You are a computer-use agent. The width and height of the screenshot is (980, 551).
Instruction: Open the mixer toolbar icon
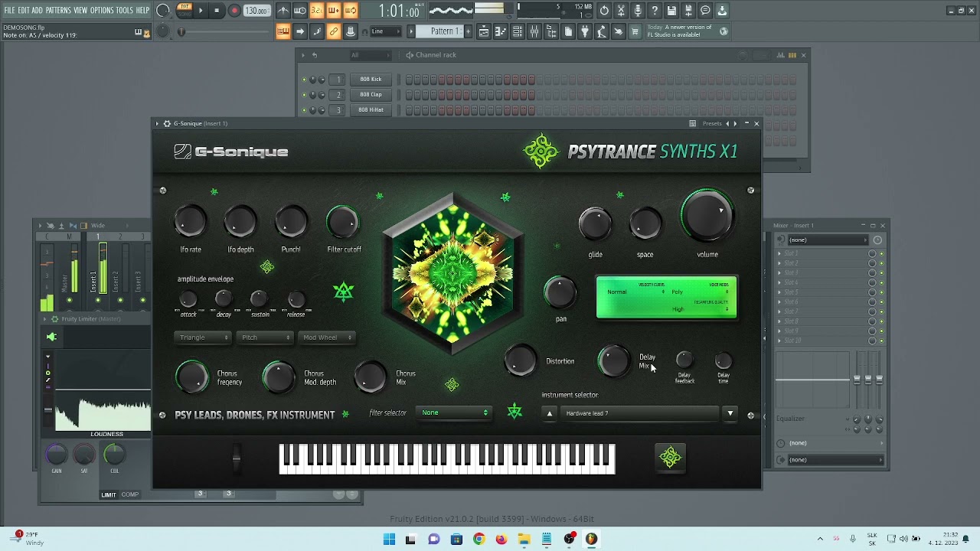(534, 31)
